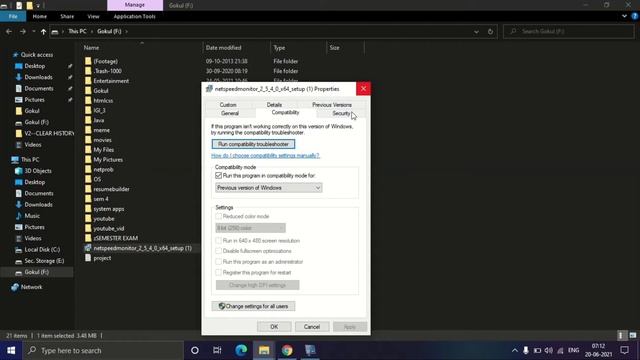
Task: Go up one folder level
Action: tap(43, 31)
